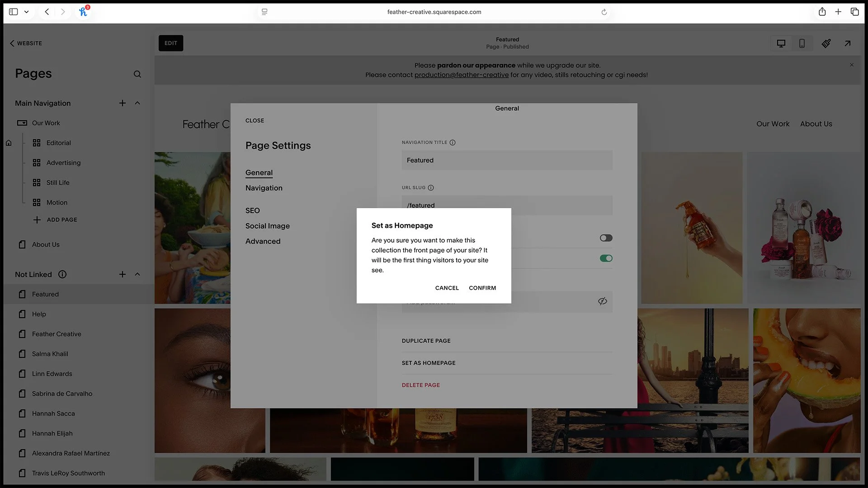The image size is (868, 488).
Task: Open the Safari sidebar dropdown arrow
Action: point(27,12)
